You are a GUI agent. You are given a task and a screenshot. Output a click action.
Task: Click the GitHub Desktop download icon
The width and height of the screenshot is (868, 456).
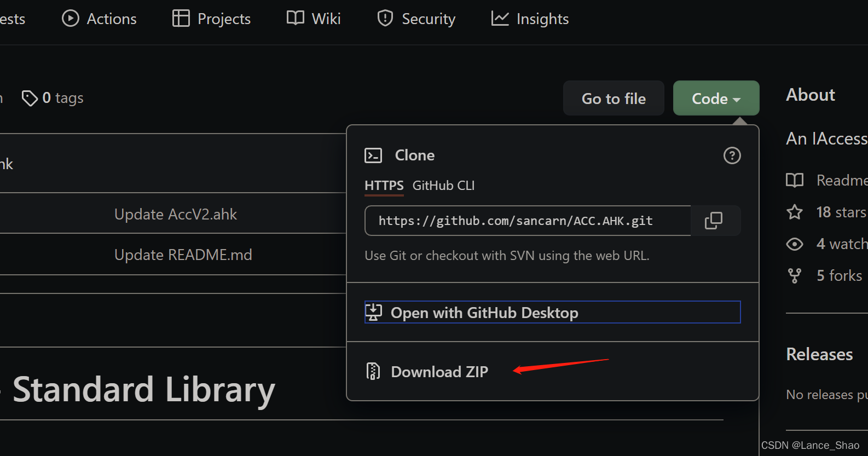click(374, 312)
